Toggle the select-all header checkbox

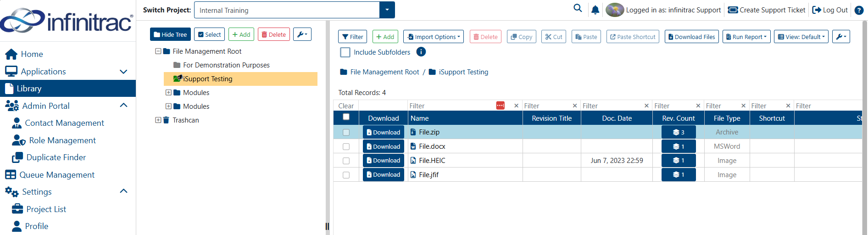click(346, 117)
